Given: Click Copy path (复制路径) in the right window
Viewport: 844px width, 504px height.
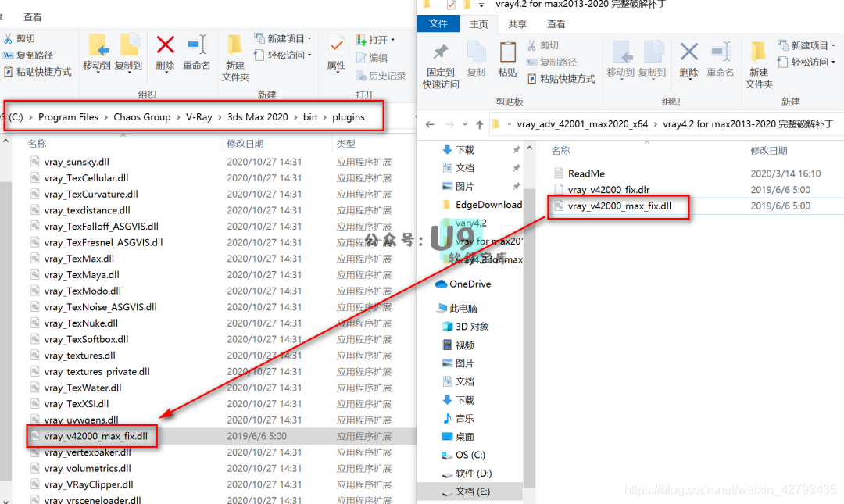Looking at the screenshot, I should click(x=552, y=62).
